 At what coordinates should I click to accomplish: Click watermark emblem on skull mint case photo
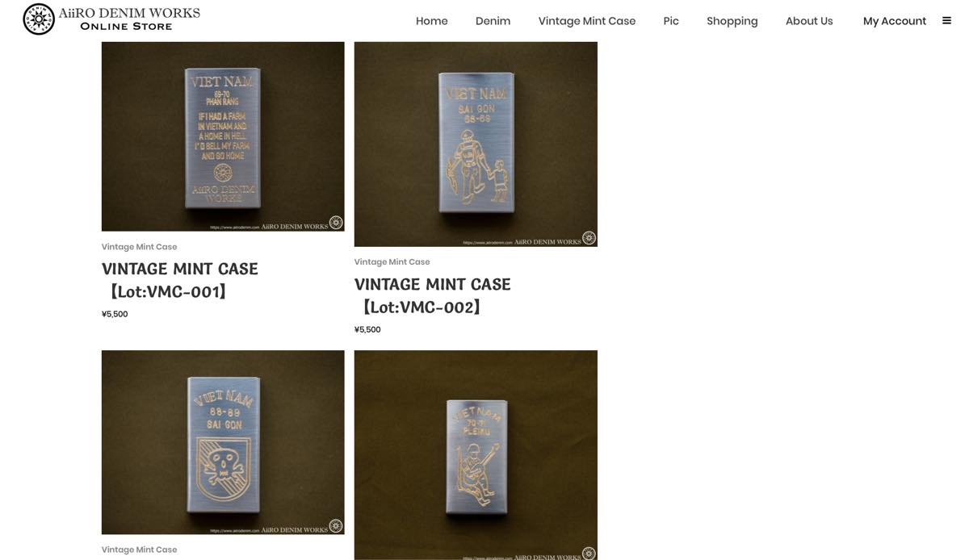click(336, 526)
